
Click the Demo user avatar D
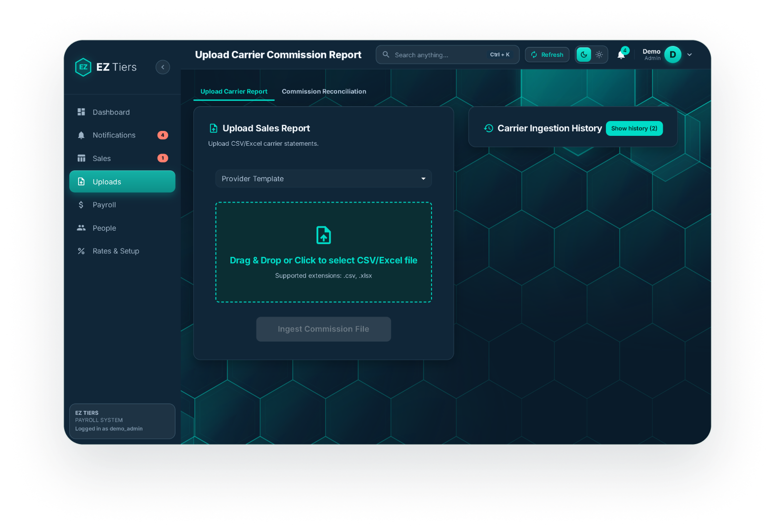(x=673, y=55)
